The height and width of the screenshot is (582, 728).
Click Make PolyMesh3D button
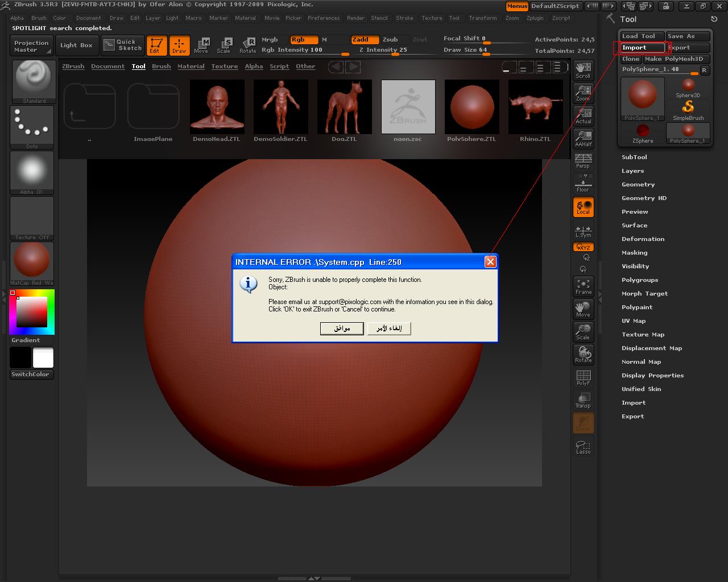[x=677, y=59]
